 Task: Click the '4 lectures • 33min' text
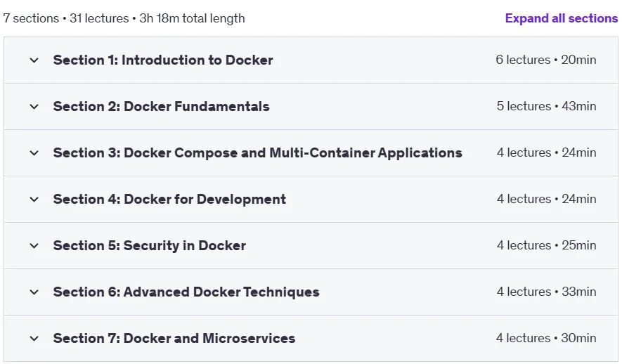546,292
